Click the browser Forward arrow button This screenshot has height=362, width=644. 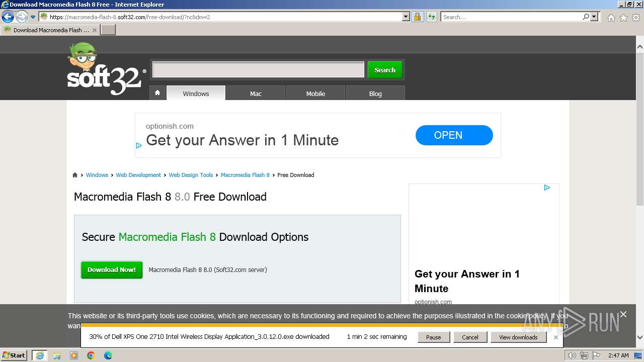click(22, 17)
